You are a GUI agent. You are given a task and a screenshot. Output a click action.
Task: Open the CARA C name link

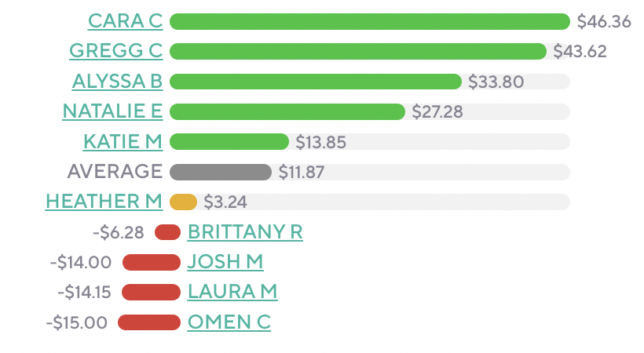tap(125, 21)
